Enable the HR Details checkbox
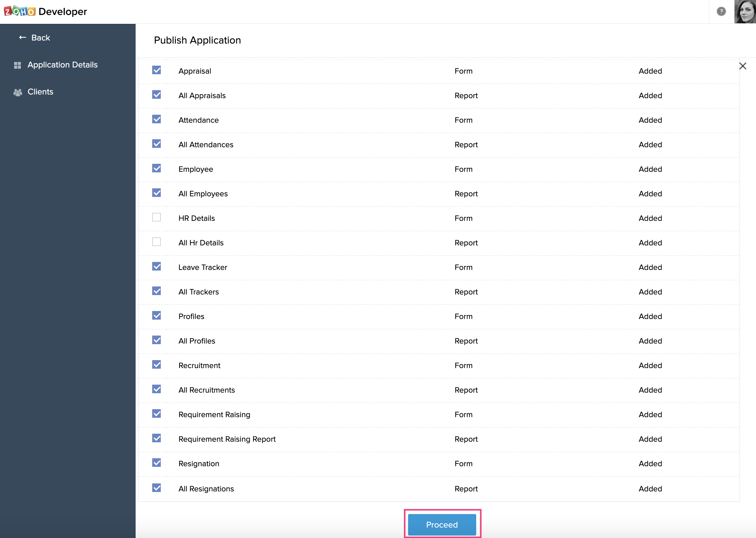756x538 pixels. point(156,217)
